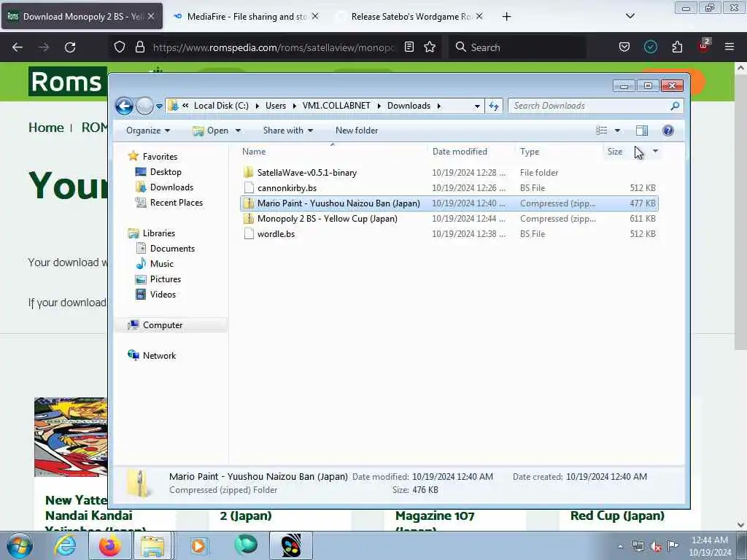
Task: Click Users in the address breadcrumb
Action: pyautogui.click(x=275, y=106)
